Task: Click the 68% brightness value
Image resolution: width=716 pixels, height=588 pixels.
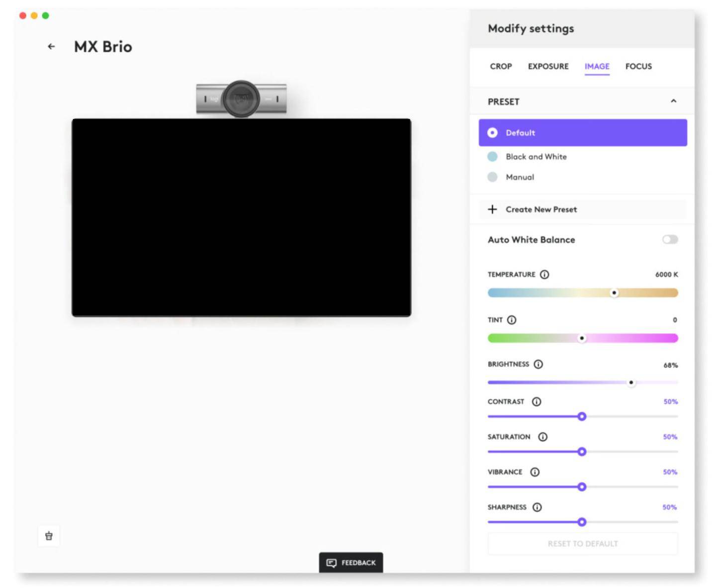Action: 670,365
